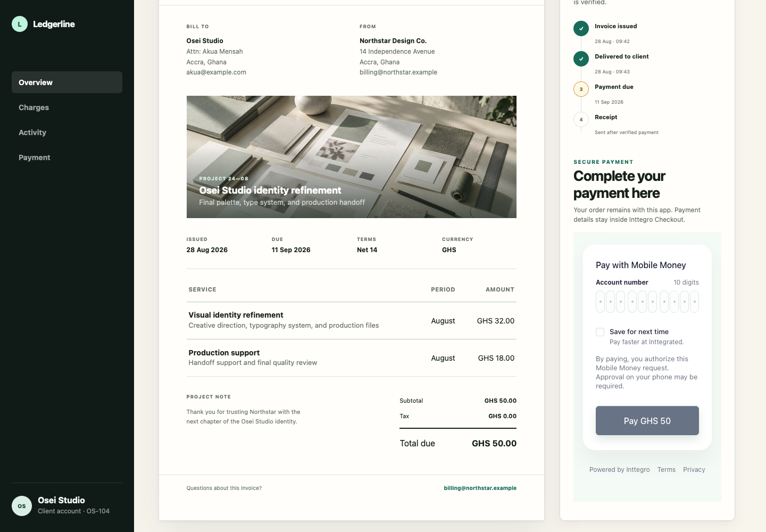The image size is (766, 532).
Task: Click the billing@northstar.example footer link
Action: coord(480,488)
